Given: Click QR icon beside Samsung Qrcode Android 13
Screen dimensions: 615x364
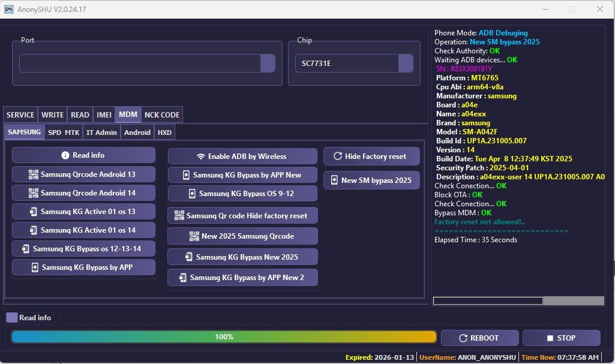Looking at the screenshot, I should 34,175.
